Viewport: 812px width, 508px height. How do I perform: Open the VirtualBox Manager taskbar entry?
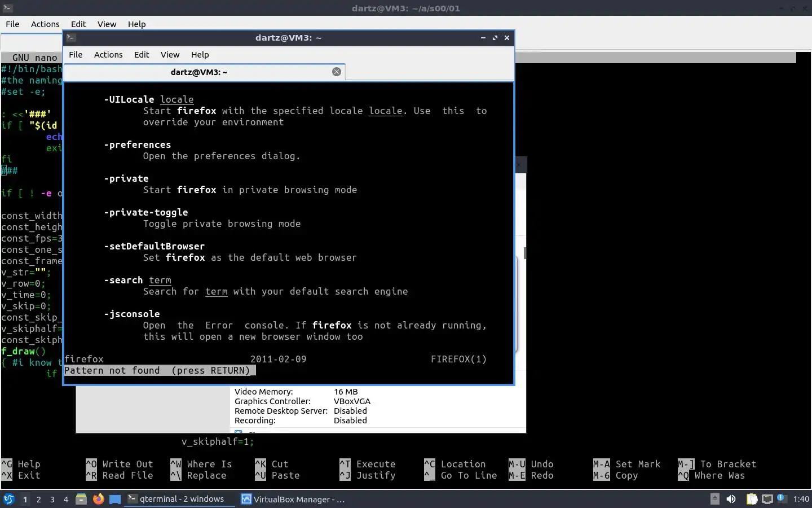(x=293, y=499)
